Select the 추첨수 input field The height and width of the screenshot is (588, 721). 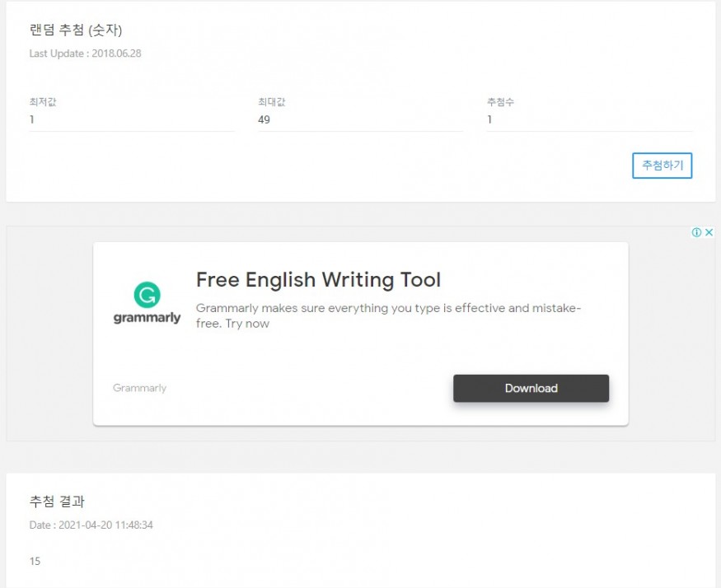tap(589, 120)
